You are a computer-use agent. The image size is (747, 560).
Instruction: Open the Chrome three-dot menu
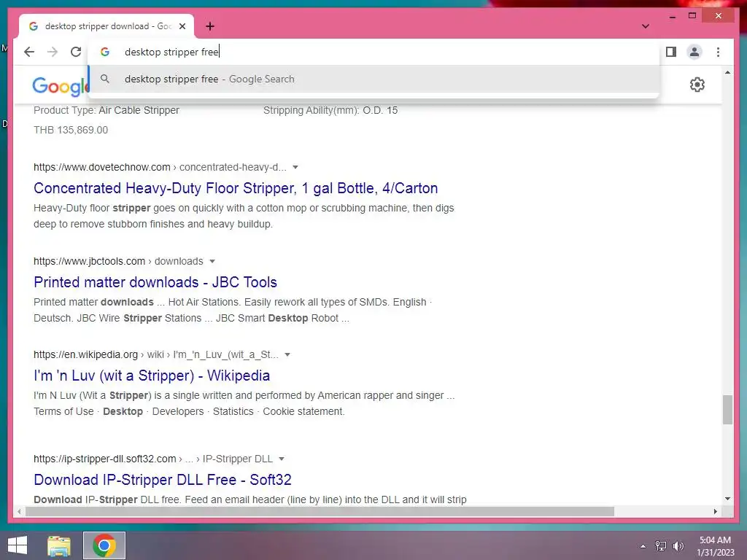coord(718,52)
